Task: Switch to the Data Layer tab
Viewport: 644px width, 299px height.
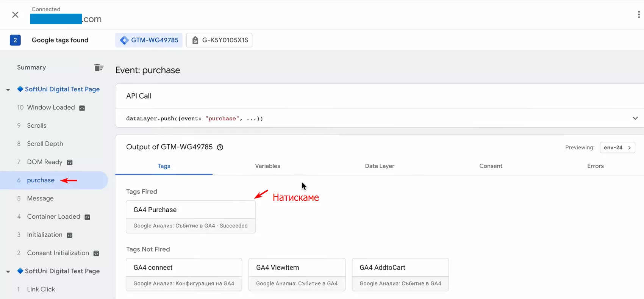Action: 380,166
